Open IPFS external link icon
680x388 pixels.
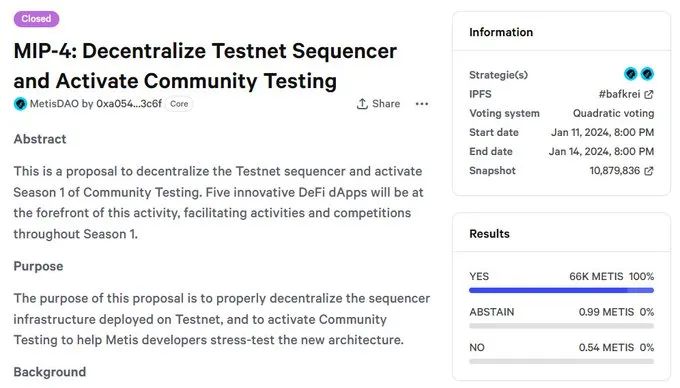pos(649,95)
